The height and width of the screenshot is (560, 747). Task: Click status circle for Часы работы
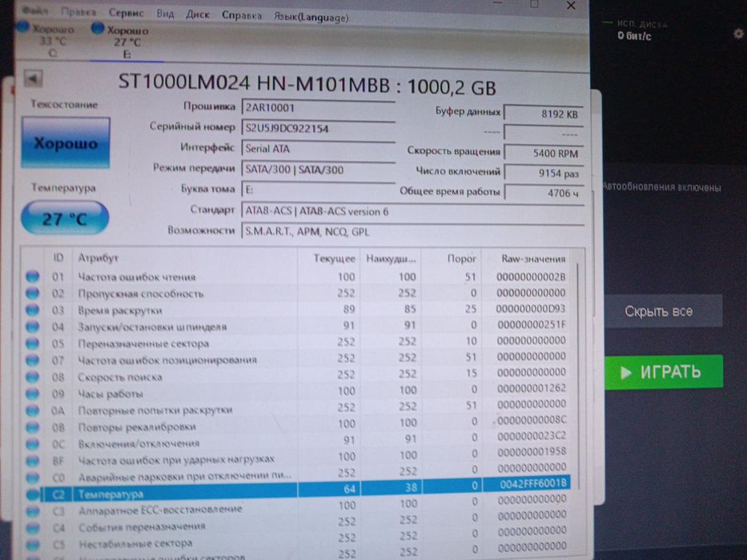pos(32,394)
